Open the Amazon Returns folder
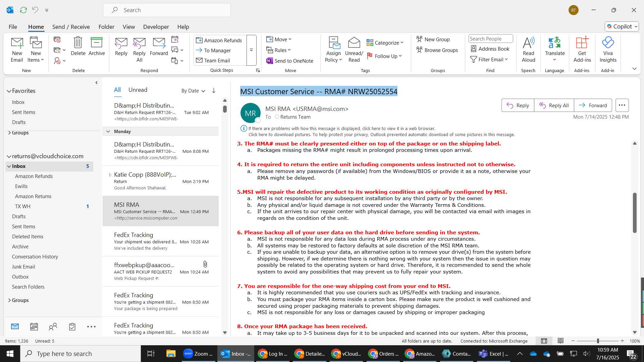This screenshot has height=362, width=644. 33,196
